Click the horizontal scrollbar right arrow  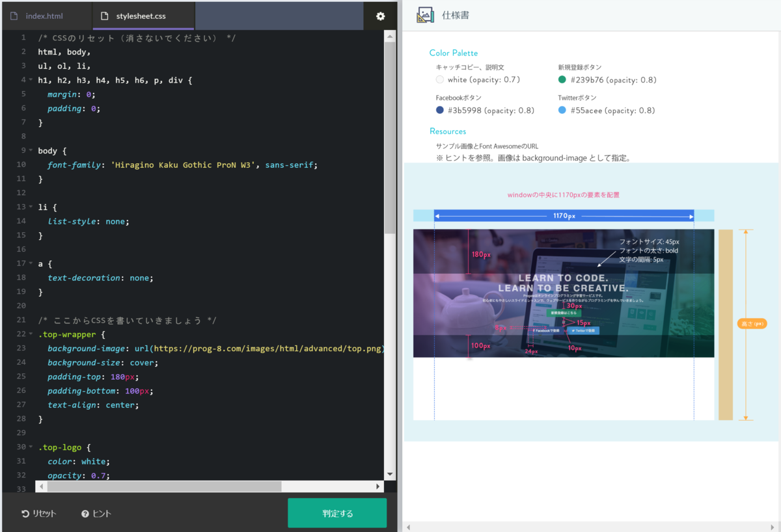point(378,486)
